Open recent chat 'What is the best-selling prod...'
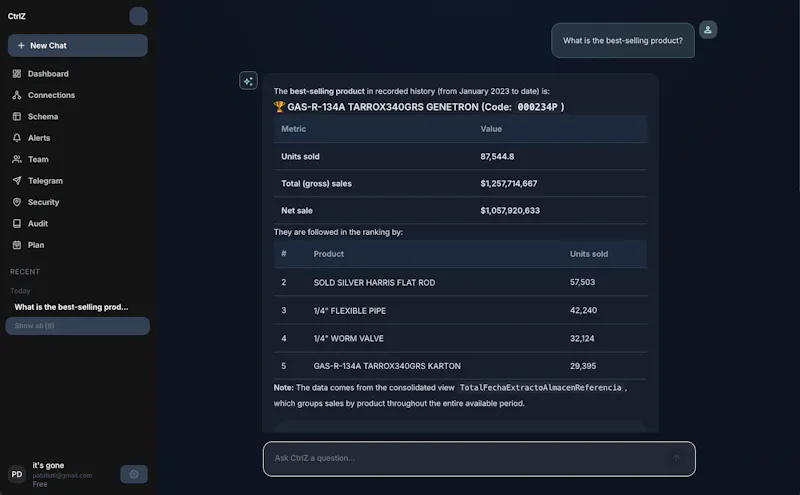Screen dimensions: 800x495 [x=71, y=307]
